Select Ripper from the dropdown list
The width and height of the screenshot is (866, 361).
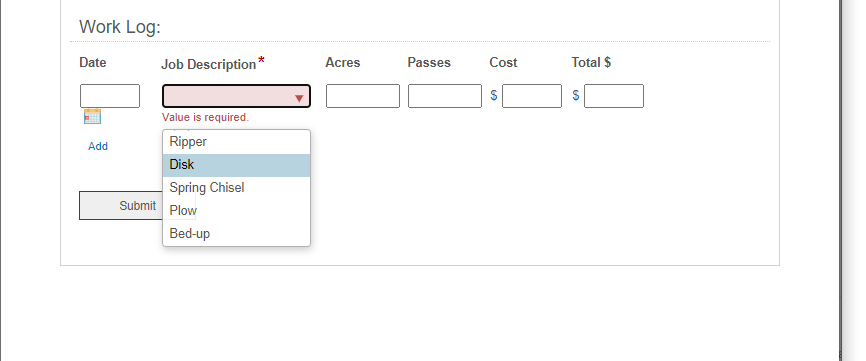[x=236, y=142]
